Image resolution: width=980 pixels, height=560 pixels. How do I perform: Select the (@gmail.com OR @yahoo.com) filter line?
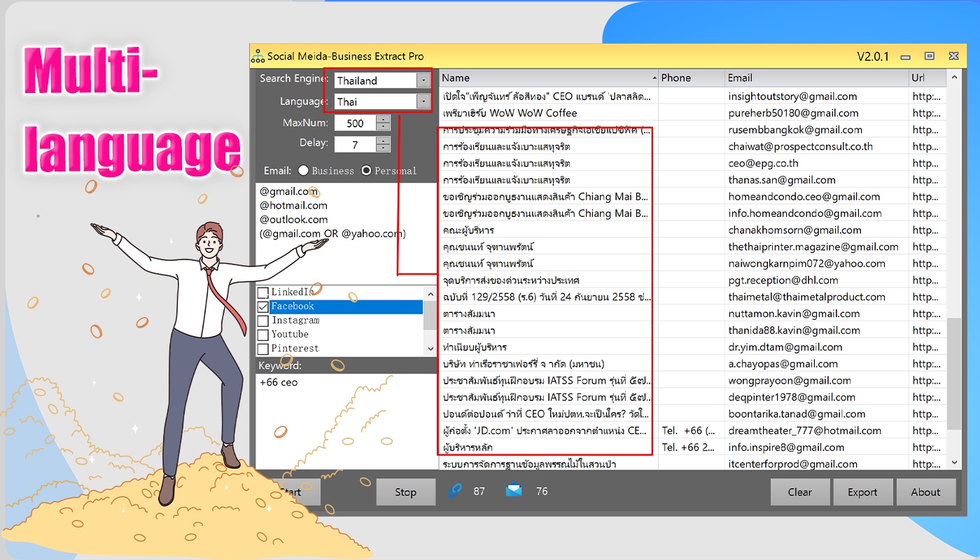[x=332, y=233]
